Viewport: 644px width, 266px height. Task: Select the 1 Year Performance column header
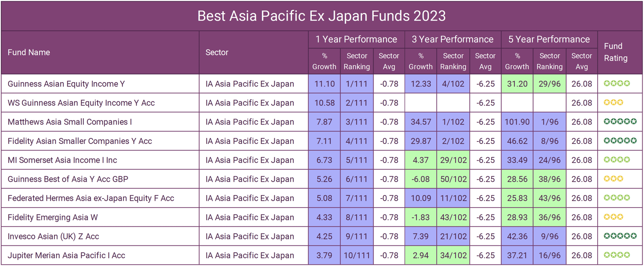[x=356, y=40]
